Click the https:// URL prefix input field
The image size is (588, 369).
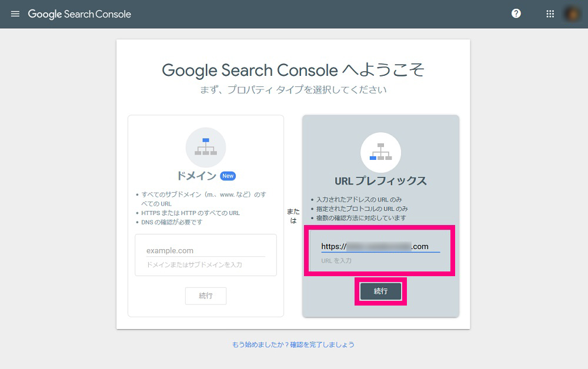tap(380, 247)
